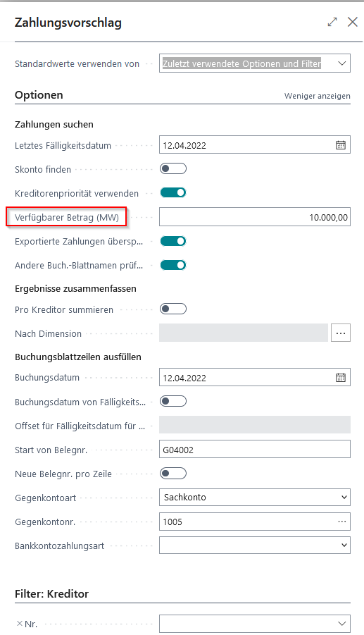Click Weniger anzeigen link
Viewport: 364px width, 635px height.
317,96
